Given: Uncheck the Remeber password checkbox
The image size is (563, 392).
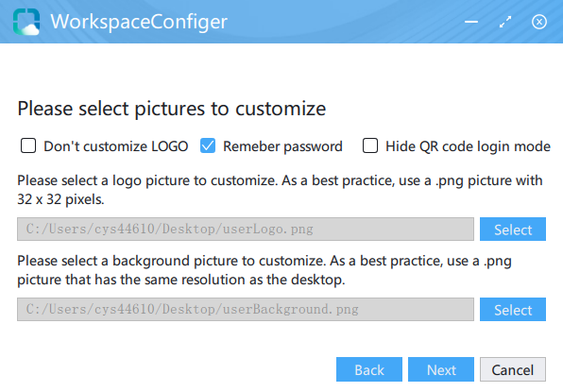Looking at the screenshot, I should [208, 145].
